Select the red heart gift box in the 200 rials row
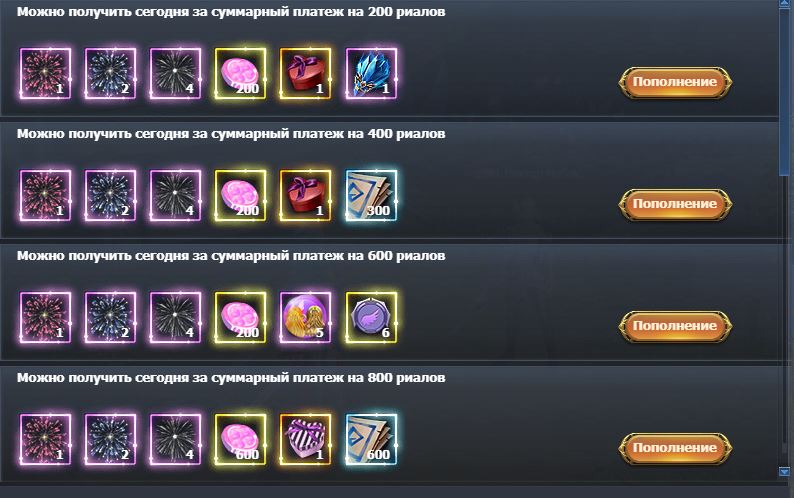Image resolution: width=794 pixels, height=498 pixels. (306, 73)
